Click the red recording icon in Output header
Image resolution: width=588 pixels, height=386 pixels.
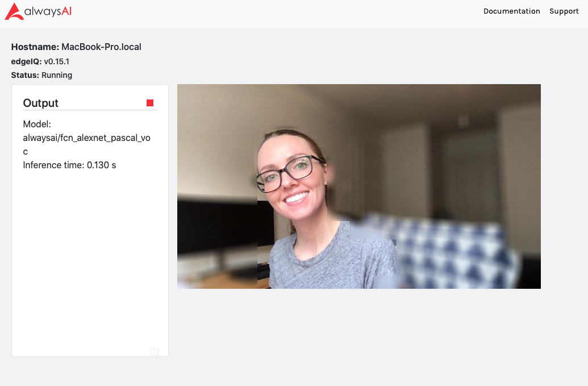click(x=150, y=102)
